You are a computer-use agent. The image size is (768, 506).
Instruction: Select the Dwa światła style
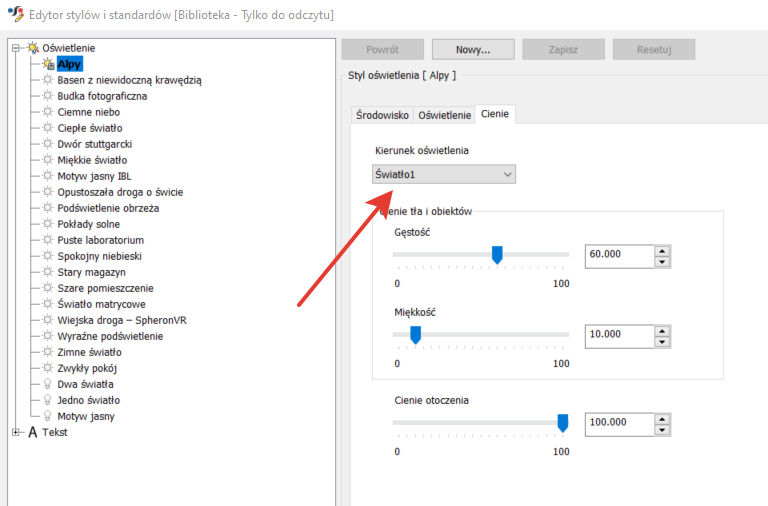click(85, 384)
